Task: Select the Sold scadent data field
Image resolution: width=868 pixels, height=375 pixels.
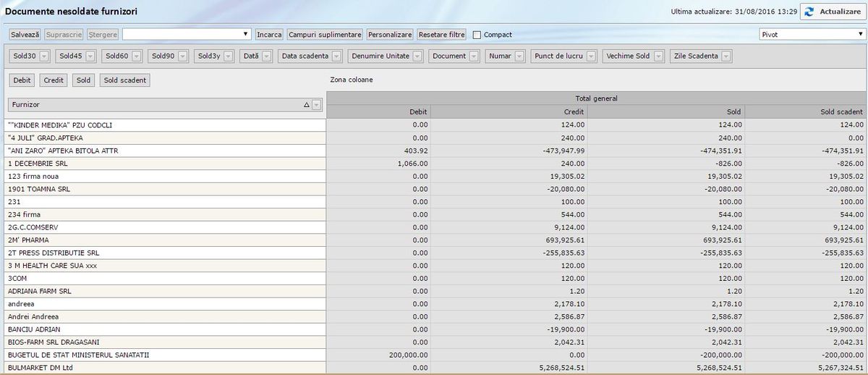Action: tap(125, 80)
